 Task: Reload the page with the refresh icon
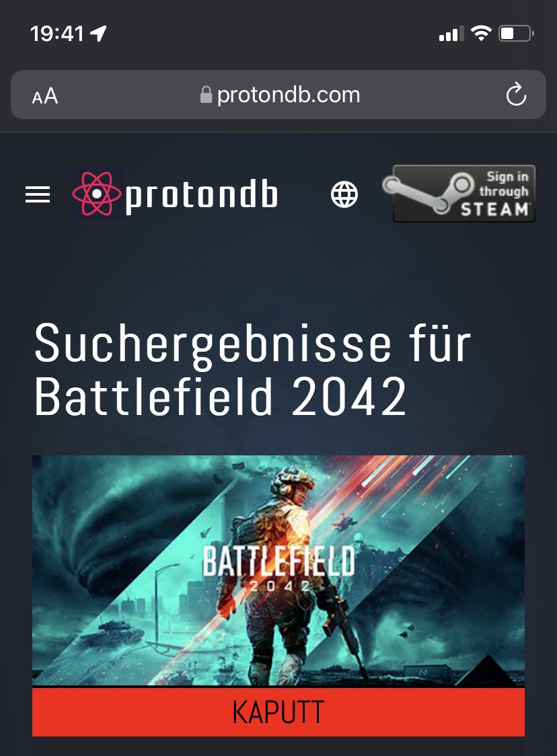516,94
